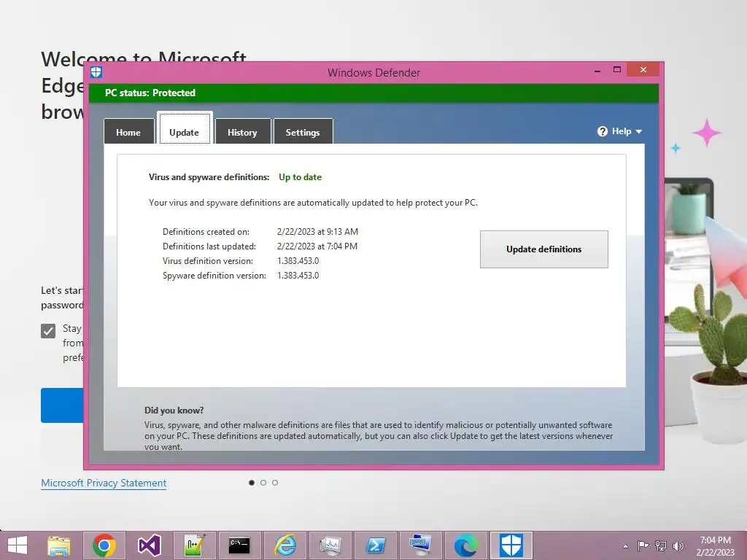Screen dimensions: 747x560
Task: Click the Update definitions button
Action: (x=544, y=249)
